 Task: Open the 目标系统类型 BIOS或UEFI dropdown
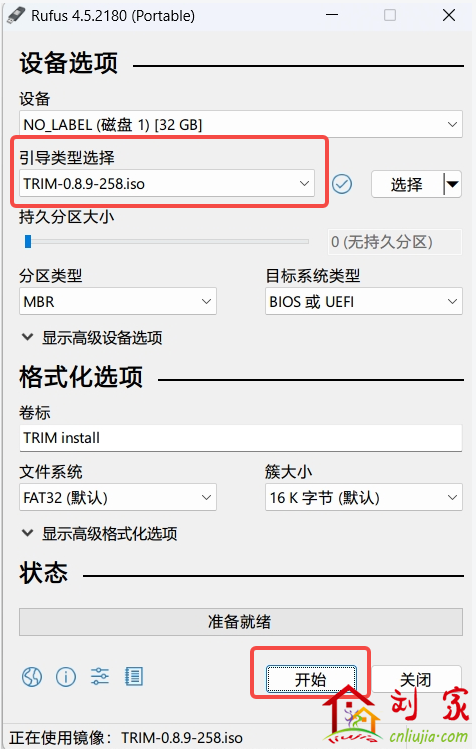point(364,301)
